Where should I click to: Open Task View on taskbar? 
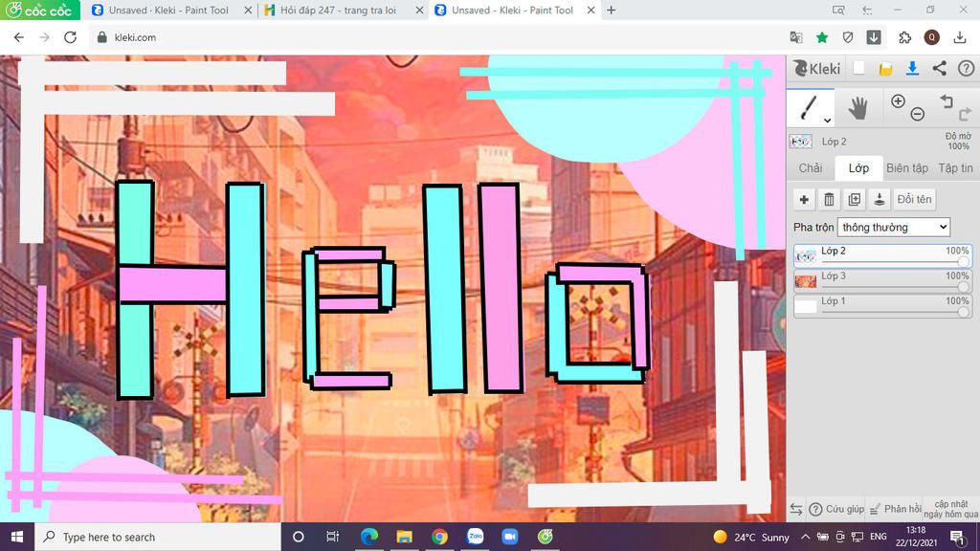(x=332, y=537)
